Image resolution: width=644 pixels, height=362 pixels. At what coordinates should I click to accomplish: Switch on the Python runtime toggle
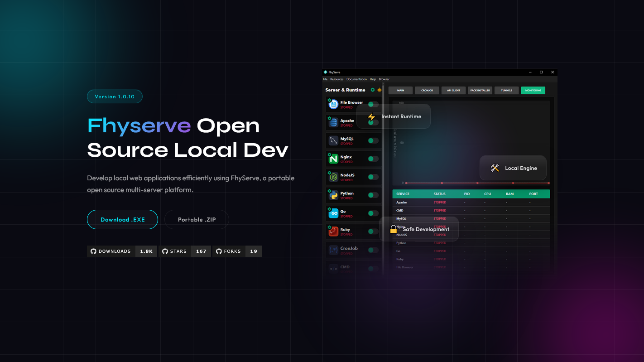pyautogui.click(x=373, y=195)
